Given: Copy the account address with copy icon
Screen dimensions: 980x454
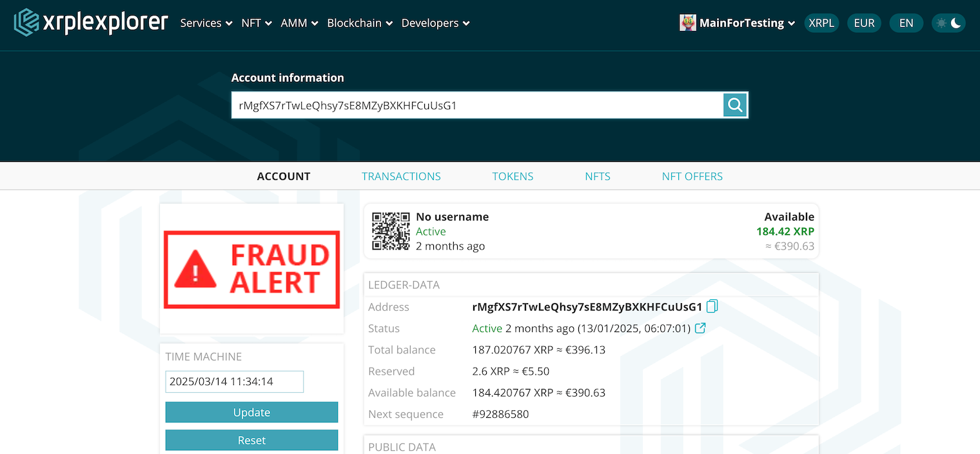Looking at the screenshot, I should pos(712,306).
